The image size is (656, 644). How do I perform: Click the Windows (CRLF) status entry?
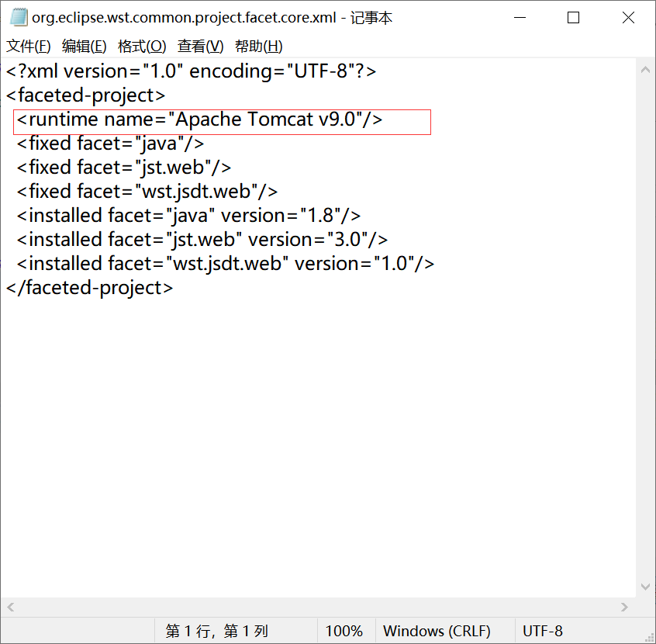tap(437, 631)
